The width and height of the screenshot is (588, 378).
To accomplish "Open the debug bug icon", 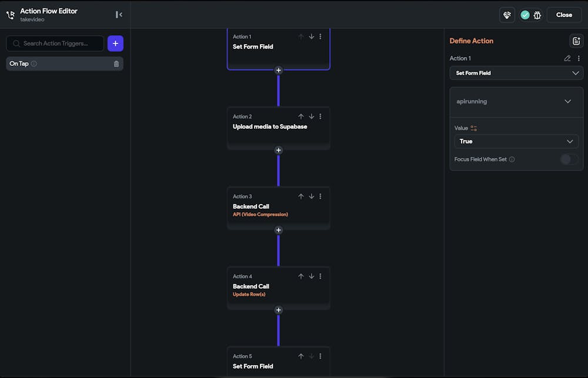I will pyautogui.click(x=537, y=15).
